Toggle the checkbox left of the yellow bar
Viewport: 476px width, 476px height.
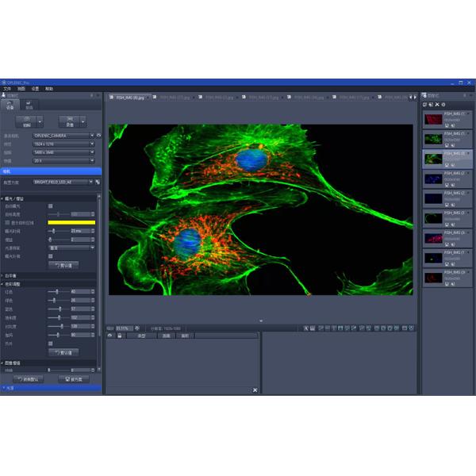7,222
